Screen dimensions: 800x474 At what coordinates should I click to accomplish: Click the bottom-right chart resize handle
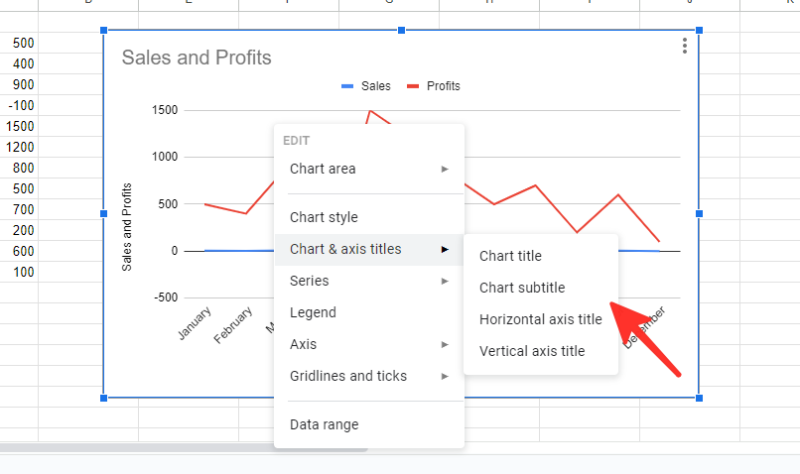pyautogui.click(x=698, y=398)
